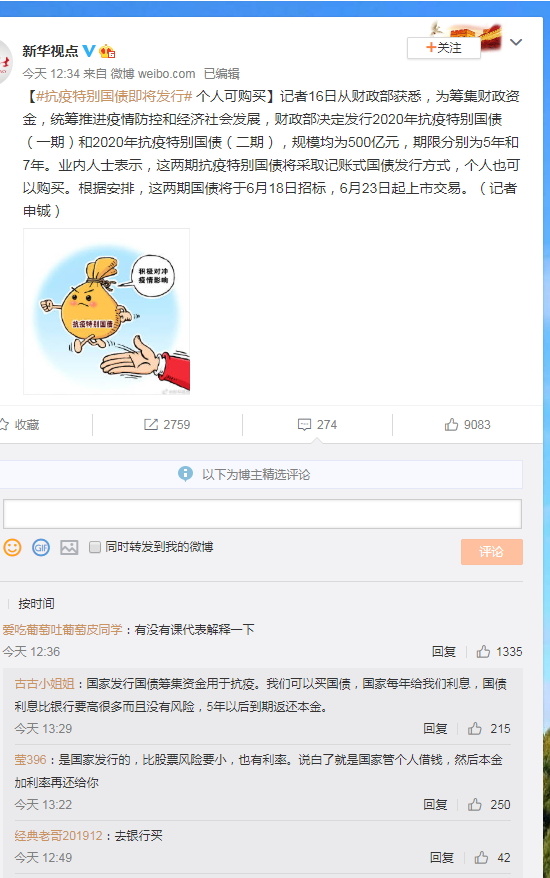The width and height of the screenshot is (550, 878).
Task: Sort comments with 按时间 option
Action: 36,604
